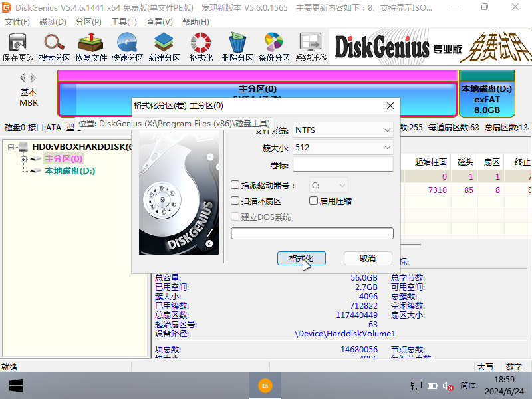Image resolution: width=532 pixels, height=399 pixels.
Task: Click the device path \Device\HarddiskVolume1
Action: point(344,334)
